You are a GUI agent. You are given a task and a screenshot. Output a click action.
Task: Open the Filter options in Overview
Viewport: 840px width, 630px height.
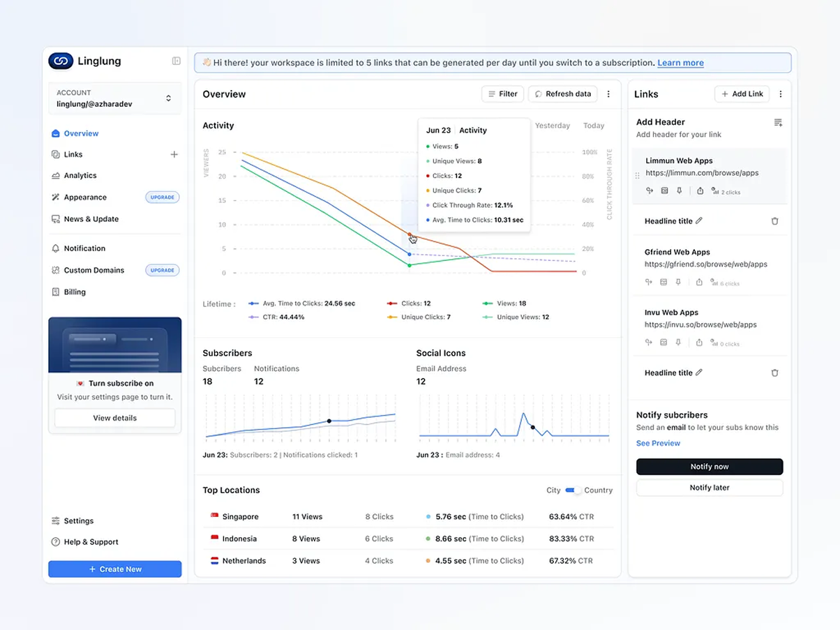click(x=502, y=94)
